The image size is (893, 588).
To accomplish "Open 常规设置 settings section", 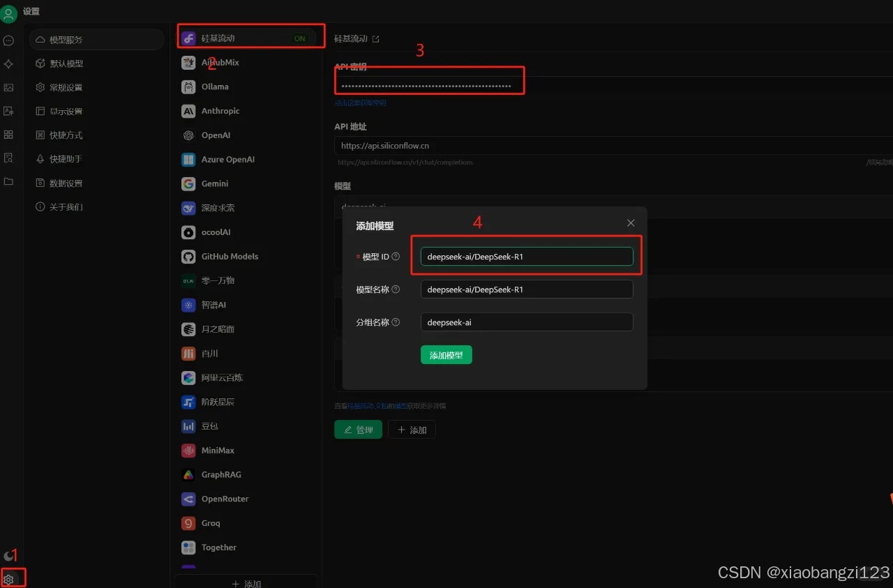I will [96, 87].
